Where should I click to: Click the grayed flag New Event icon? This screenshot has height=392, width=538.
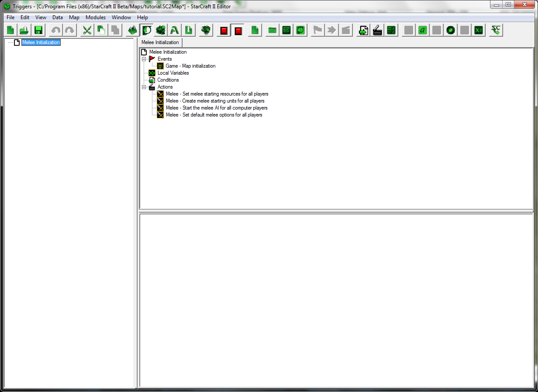318,30
